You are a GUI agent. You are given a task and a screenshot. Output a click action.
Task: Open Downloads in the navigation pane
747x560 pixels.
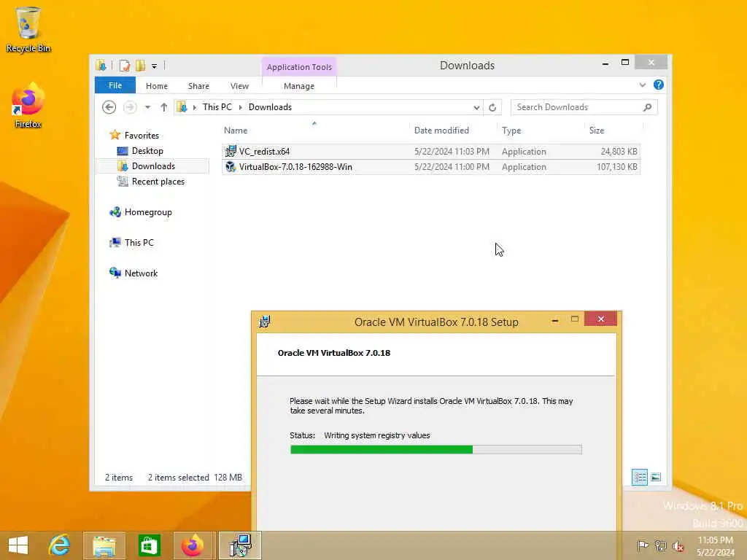tap(153, 166)
